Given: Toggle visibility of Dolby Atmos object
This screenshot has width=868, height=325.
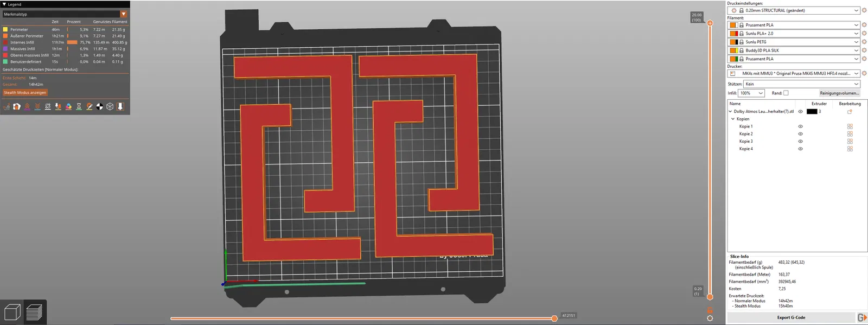Looking at the screenshot, I should (800, 112).
